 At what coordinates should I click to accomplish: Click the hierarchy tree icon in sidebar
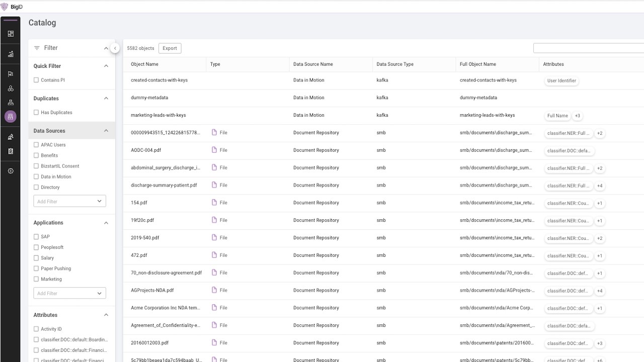(x=11, y=103)
